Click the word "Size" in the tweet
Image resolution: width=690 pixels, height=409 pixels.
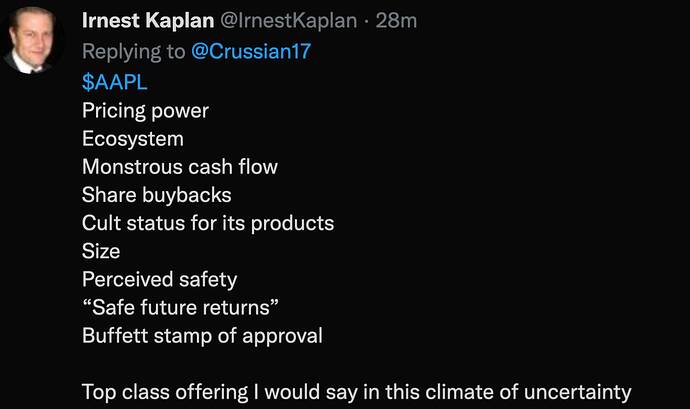[101, 250]
